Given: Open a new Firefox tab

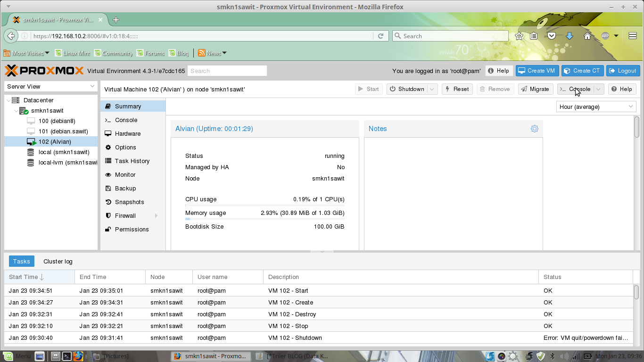Looking at the screenshot, I should [116, 20].
